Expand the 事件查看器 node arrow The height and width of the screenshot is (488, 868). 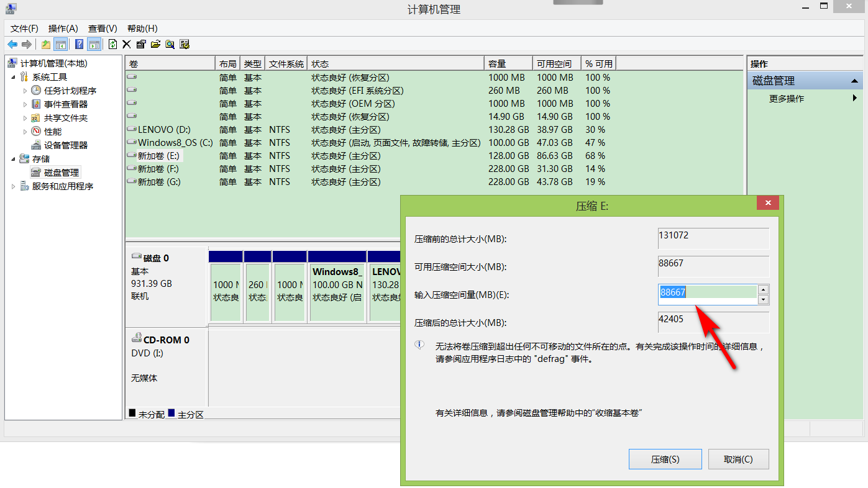(25, 104)
